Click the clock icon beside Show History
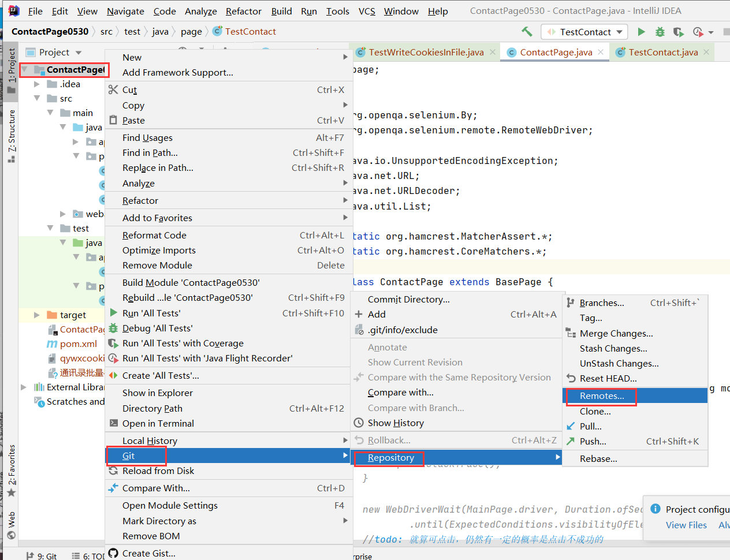730x560 pixels. pyautogui.click(x=359, y=423)
